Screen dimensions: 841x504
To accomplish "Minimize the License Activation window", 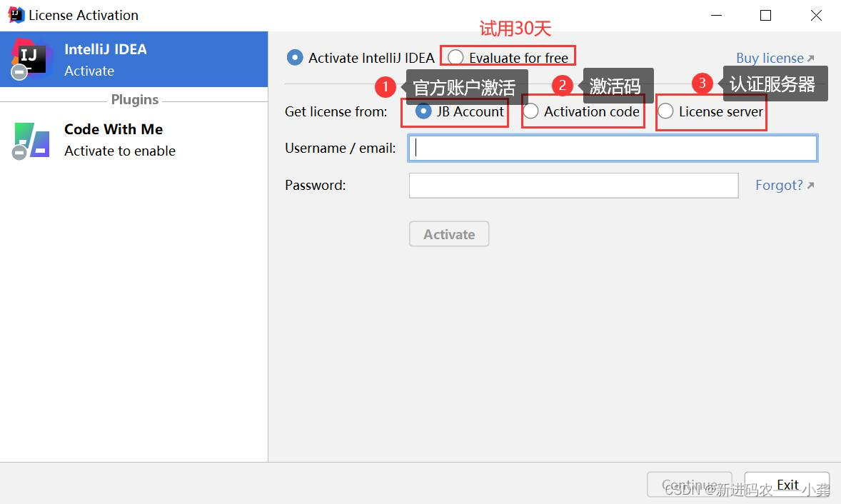I will (x=716, y=15).
